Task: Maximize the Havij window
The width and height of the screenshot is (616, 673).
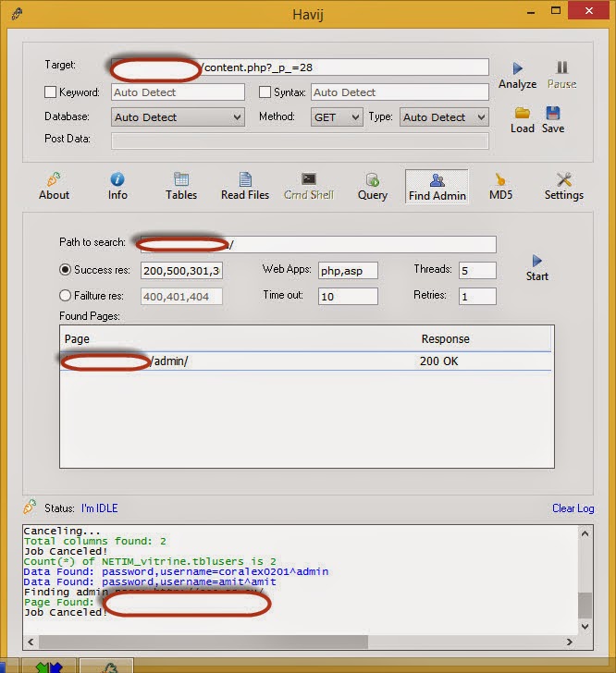Action: [556, 11]
